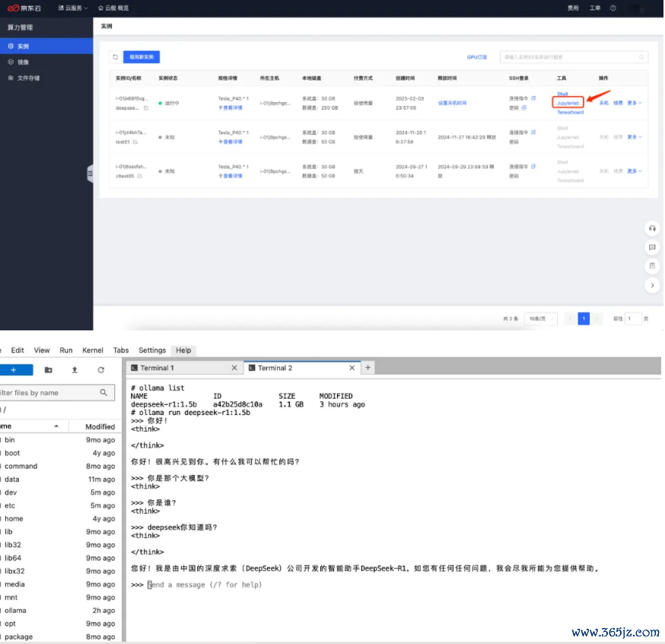Click the JD Cloud logo
665x644 pixels.
point(24,8)
